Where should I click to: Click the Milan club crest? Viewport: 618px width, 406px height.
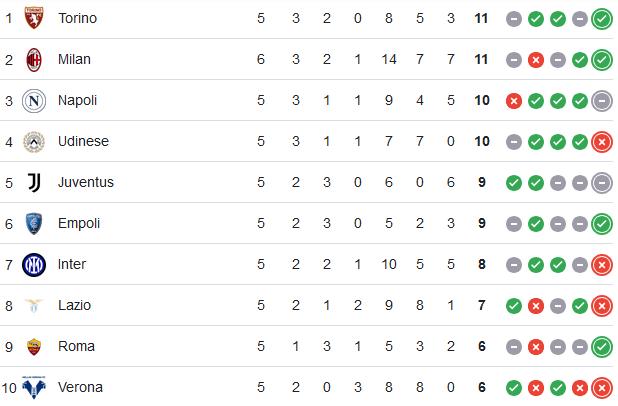point(34,60)
